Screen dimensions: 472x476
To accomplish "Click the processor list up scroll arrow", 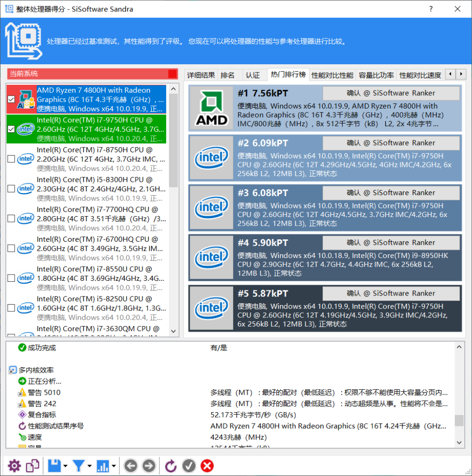I will (173, 89).
